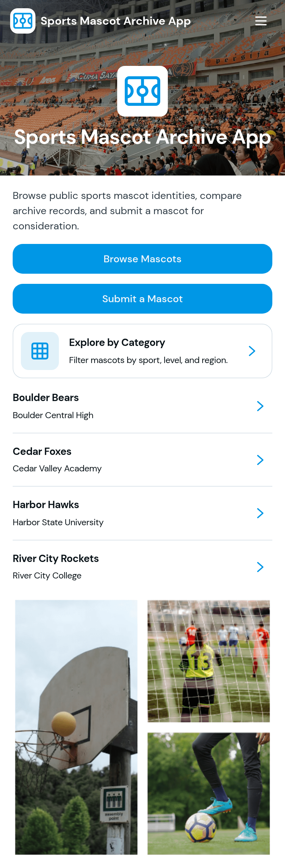Open the Boulder Bears entry
This screenshot has width=285, height=868.
point(142,406)
